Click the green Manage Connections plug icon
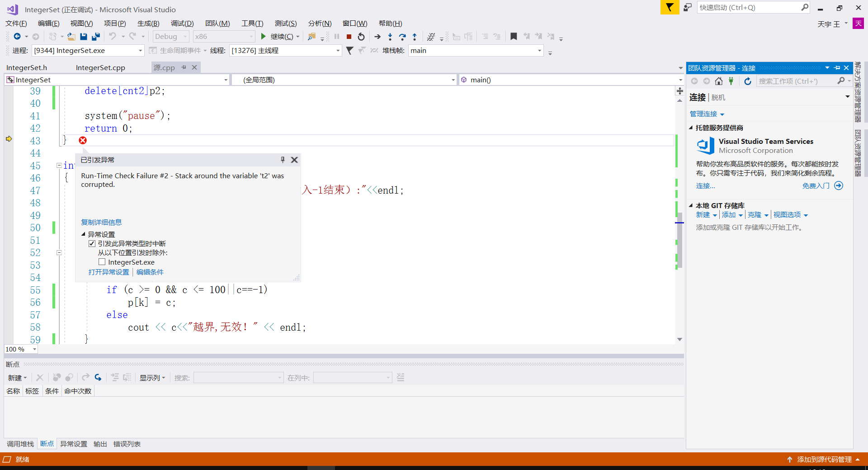This screenshot has width=868, height=470. (731, 81)
